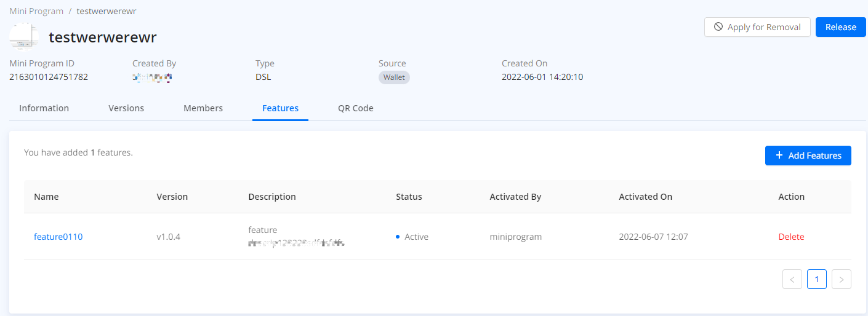
Task: Click the Name column header
Action: point(46,197)
